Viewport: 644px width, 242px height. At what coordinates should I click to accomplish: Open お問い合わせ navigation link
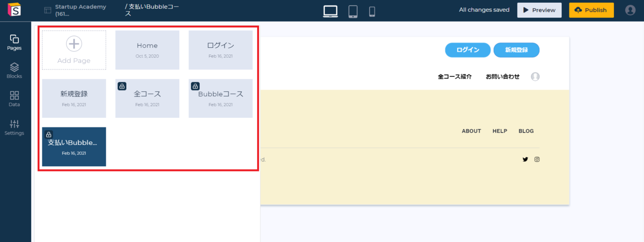coord(503,77)
